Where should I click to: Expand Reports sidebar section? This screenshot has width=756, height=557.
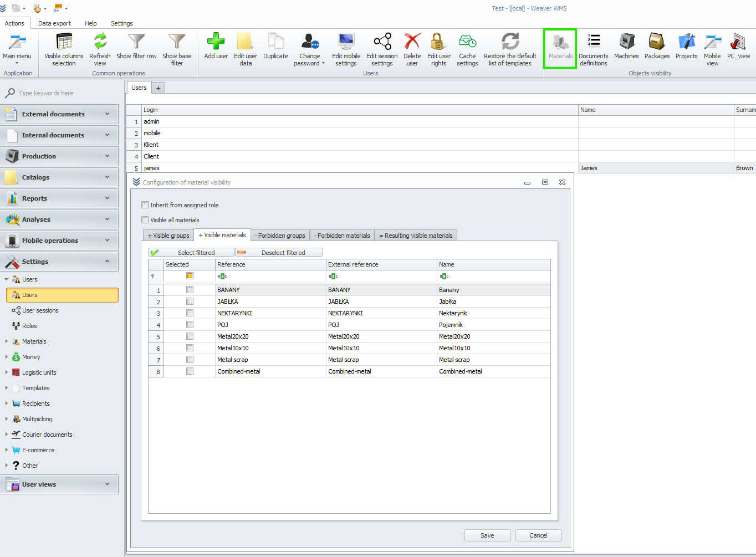59,198
